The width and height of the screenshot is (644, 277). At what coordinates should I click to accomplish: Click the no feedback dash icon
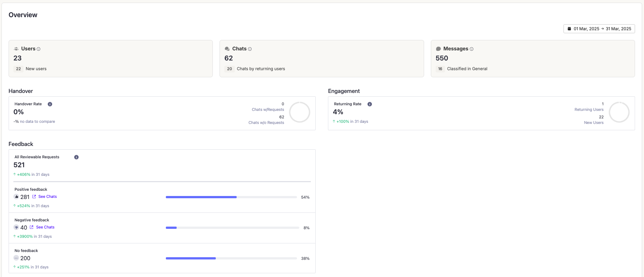click(16, 258)
